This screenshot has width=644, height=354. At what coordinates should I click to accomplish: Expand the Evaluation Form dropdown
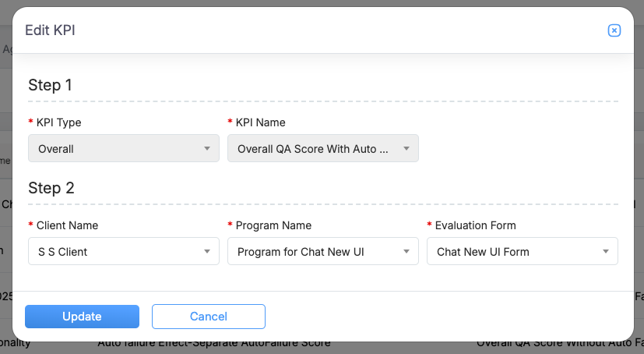(x=514, y=252)
